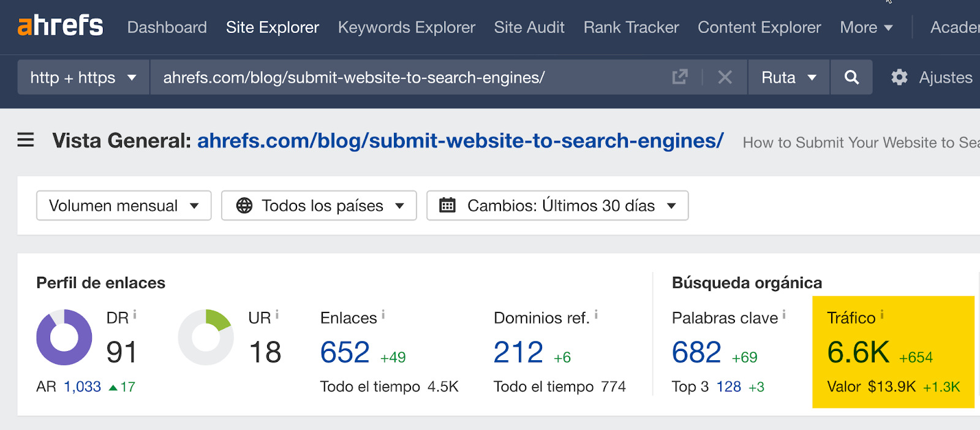Go to Keywords Explorer

[x=406, y=28]
